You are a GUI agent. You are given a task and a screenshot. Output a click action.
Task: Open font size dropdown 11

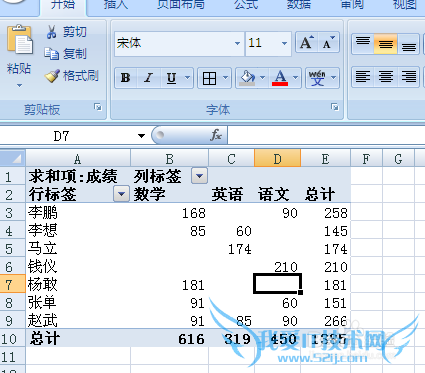(x=284, y=43)
